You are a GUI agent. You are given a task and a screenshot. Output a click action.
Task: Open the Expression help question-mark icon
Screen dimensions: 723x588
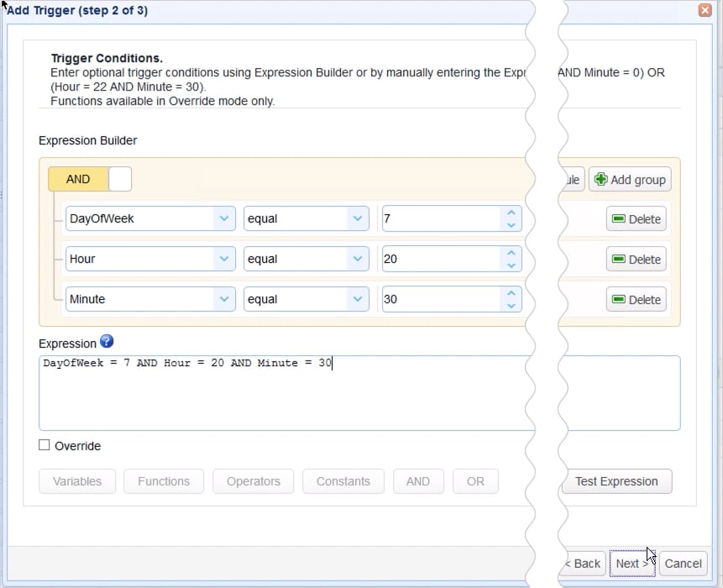[x=107, y=343]
